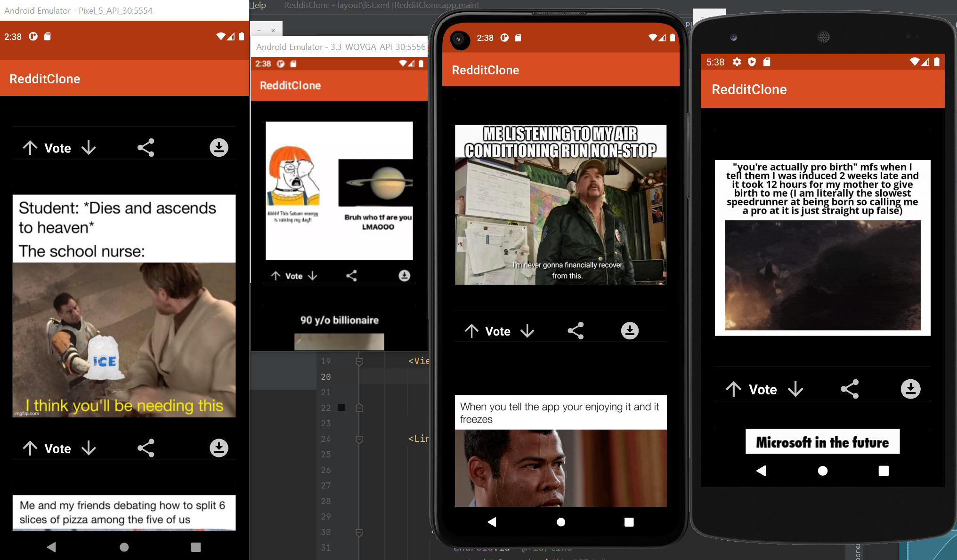Share the Saturn "Bruh who tf are you" meme
The height and width of the screenshot is (560, 957).
coord(351,275)
